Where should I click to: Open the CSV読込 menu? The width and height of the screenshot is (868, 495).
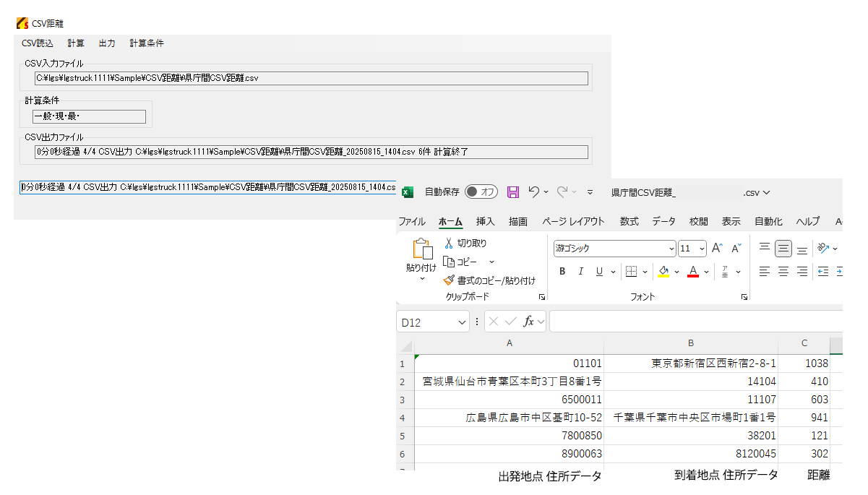pos(38,43)
